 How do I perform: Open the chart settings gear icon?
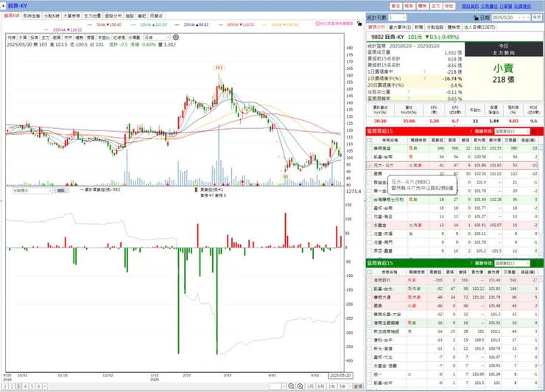(x=176, y=38)
